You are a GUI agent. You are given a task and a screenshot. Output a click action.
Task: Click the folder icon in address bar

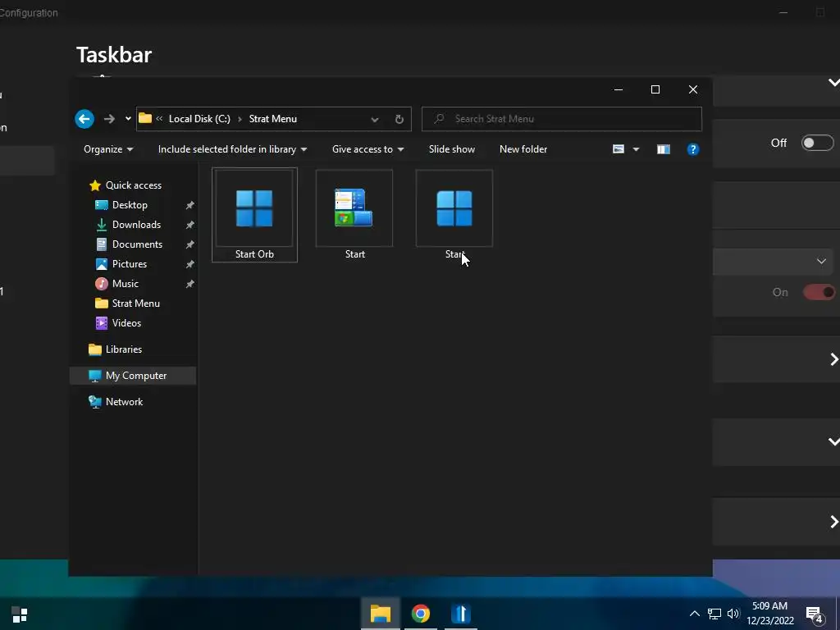[x=145, y=118]
